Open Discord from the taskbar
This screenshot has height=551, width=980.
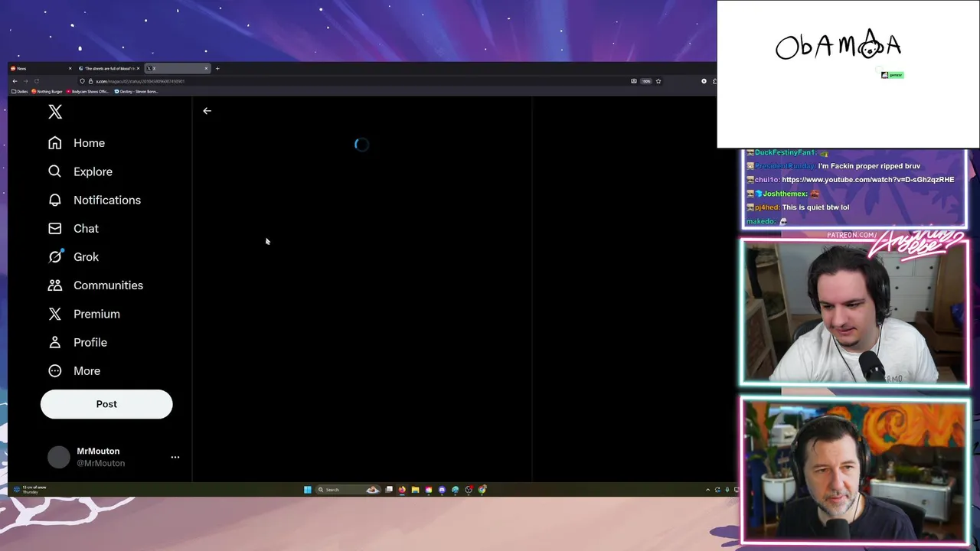tap(442, 490)
